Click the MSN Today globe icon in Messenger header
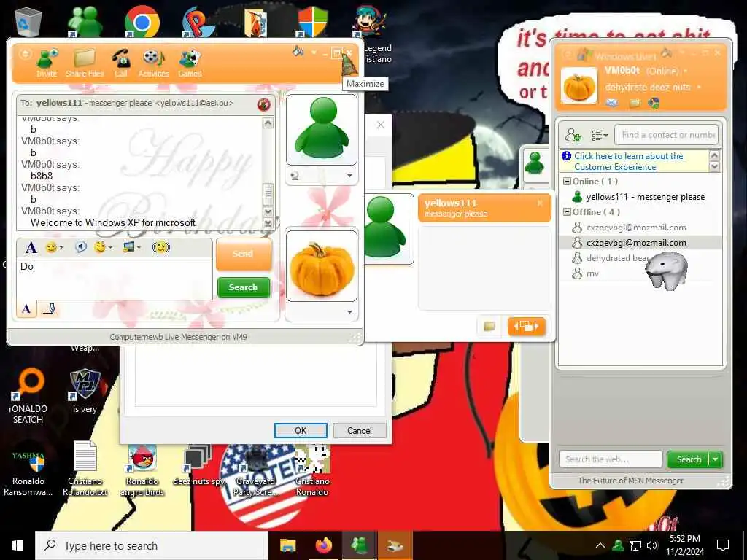 point(654,103)
